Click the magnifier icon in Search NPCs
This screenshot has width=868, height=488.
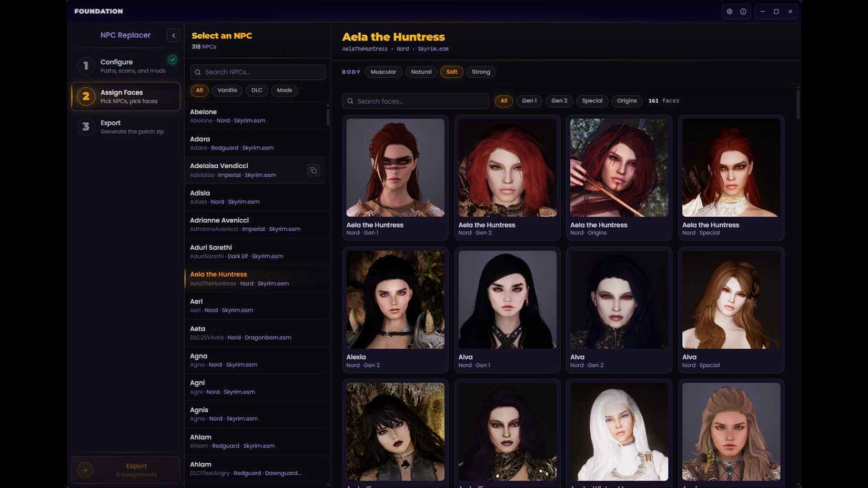pyautogui.click(x=198, y=72)
